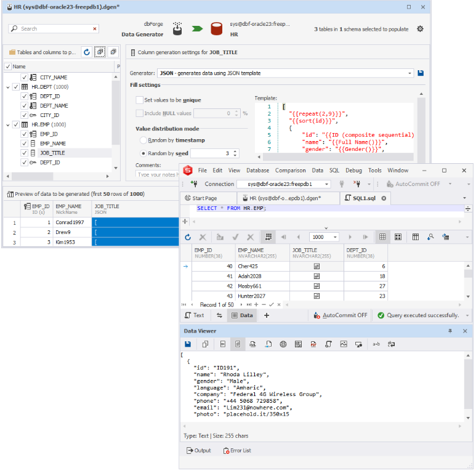Collapse the HR.EMP tree node
The height and width of the screenshot is (473, 476).
tap(8, 125)
